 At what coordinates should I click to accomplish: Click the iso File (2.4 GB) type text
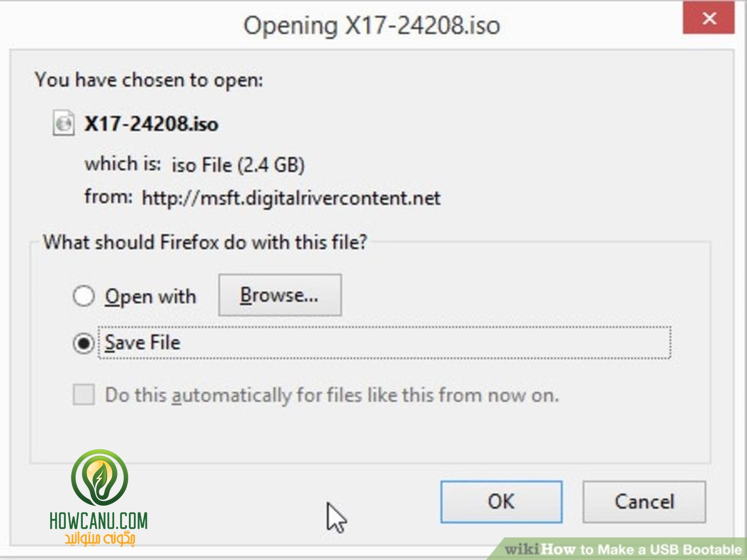[238, 165]
